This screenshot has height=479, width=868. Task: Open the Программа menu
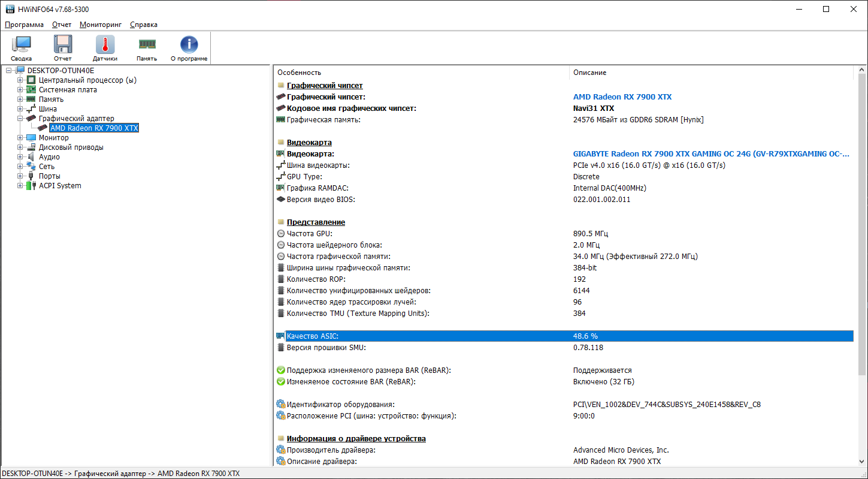pyautogui.click(x=24, y=25)
